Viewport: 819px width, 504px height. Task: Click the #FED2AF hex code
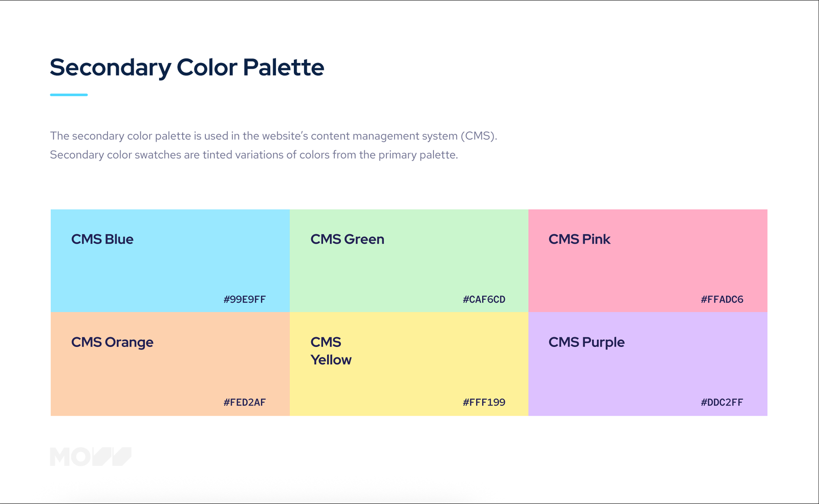[245, 402]
